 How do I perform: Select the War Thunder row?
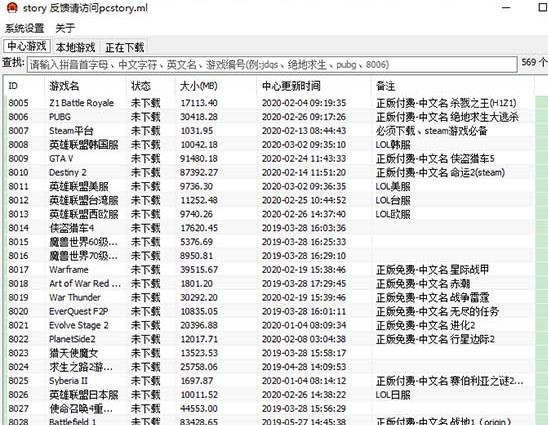coord(269,297)
